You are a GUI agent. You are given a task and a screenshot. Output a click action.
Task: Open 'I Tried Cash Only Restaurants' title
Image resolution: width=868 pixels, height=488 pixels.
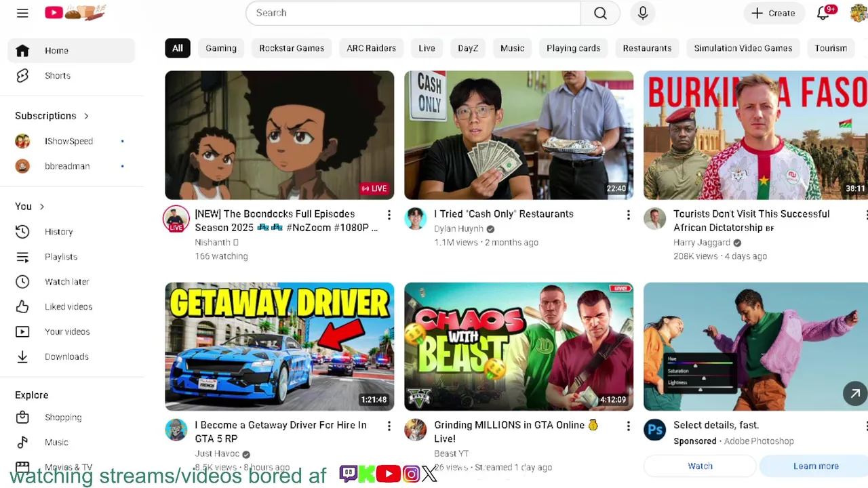click(504, 214)
